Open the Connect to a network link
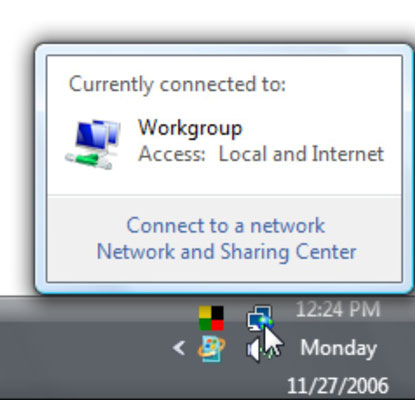Viewport: 415px width, 400px height. (x=226, y=226)
